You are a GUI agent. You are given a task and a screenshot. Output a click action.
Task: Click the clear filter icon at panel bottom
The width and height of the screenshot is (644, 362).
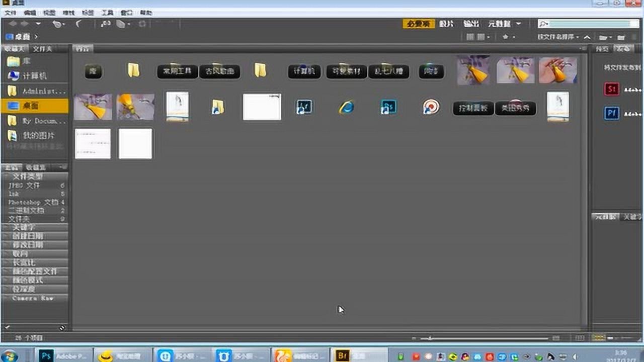pyautogui.click(x=62, y=328)
